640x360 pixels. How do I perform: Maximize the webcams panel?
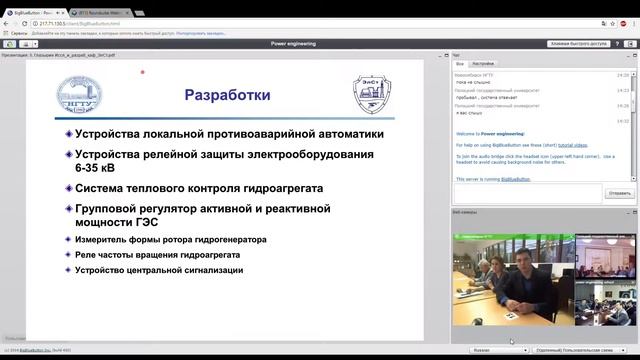635,212
